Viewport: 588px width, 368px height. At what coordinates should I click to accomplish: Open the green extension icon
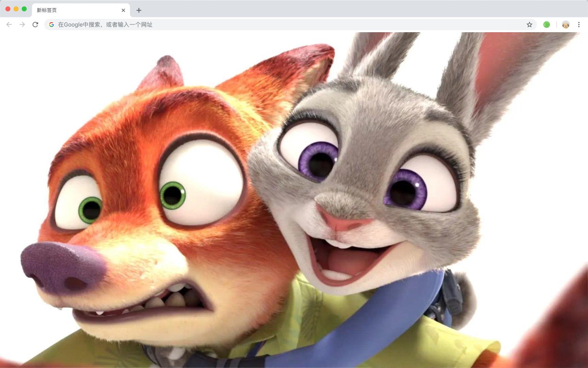547,24
